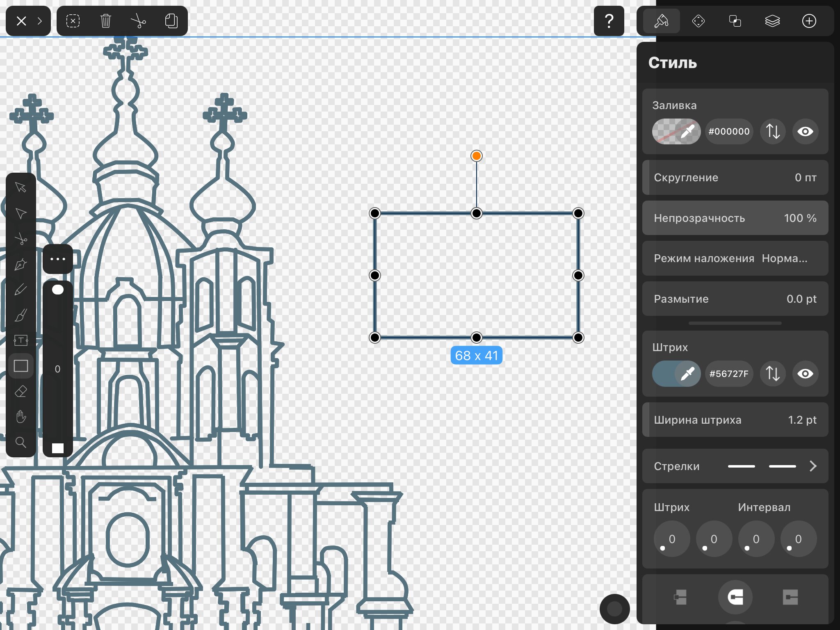Expand the three-dots more options button
Image resolution: width=840 pixels, height=630 pixels.
pos(58,259)
